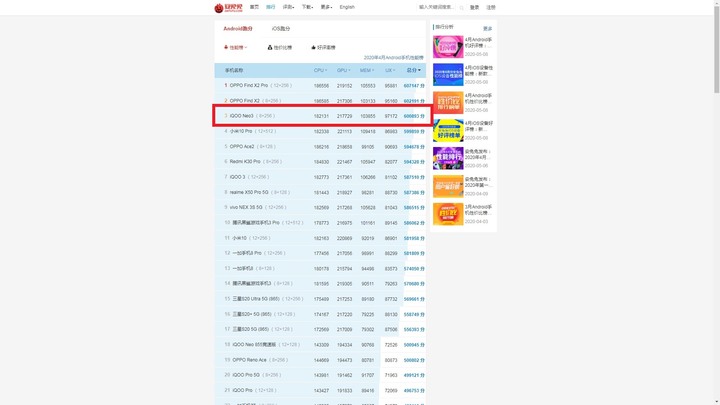The width and height of the screenshot is (720, 405).
Task: Sort table by the MEM column
Action: 367,70
